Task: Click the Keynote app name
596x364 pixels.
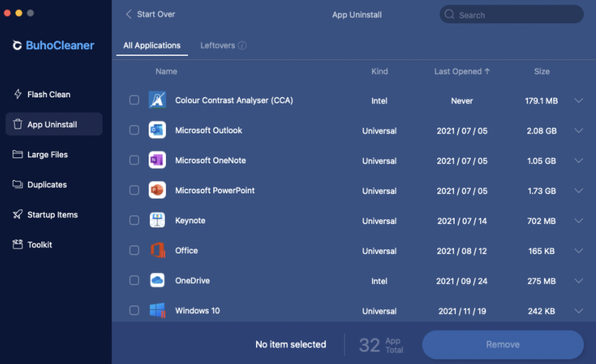Action: tap(190, 221)
